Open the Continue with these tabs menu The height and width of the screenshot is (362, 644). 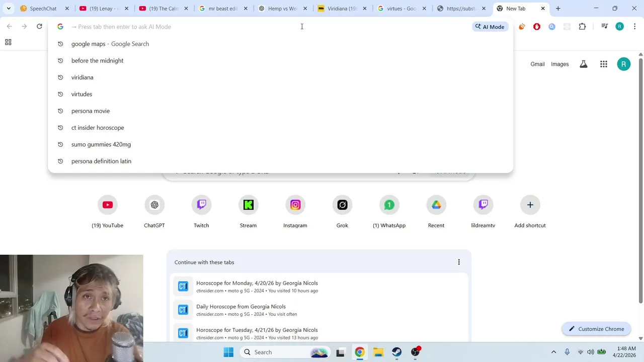[x=458, y=262]
